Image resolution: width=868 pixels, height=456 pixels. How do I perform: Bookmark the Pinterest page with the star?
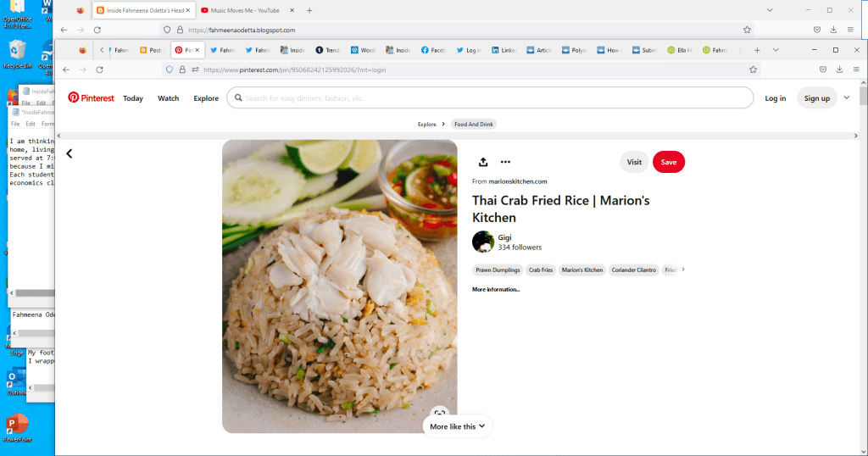click(753, 70)
